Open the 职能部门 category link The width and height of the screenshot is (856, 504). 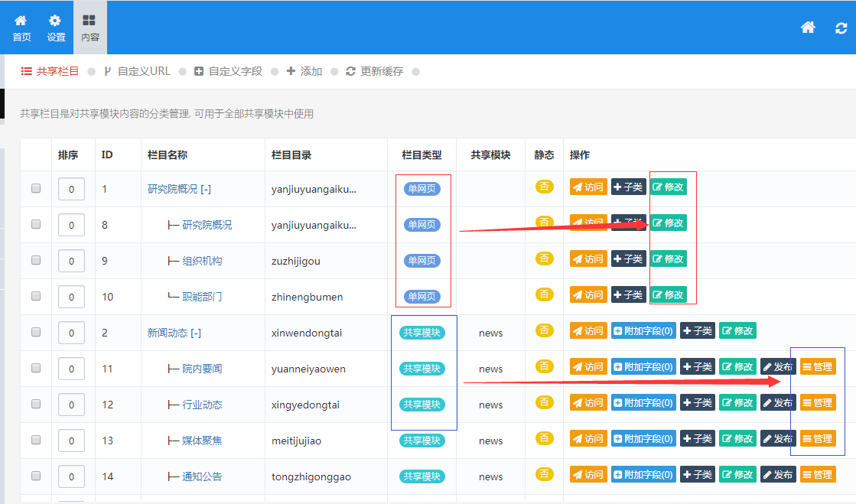[x=202, y=297]
